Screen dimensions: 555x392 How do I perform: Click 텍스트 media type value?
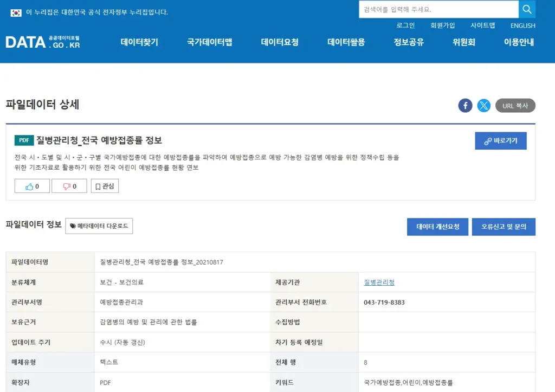pyautogui.click(x=109, y=362)
